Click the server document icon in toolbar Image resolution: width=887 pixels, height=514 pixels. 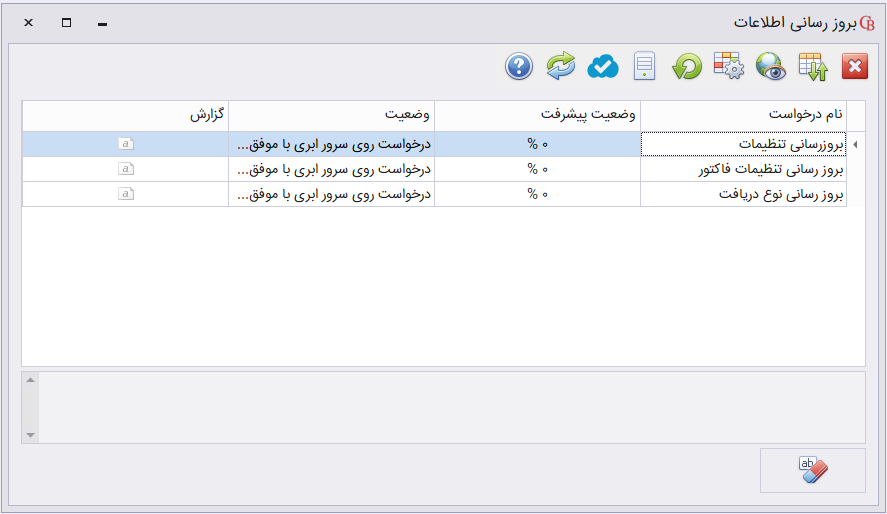point(645,67)
